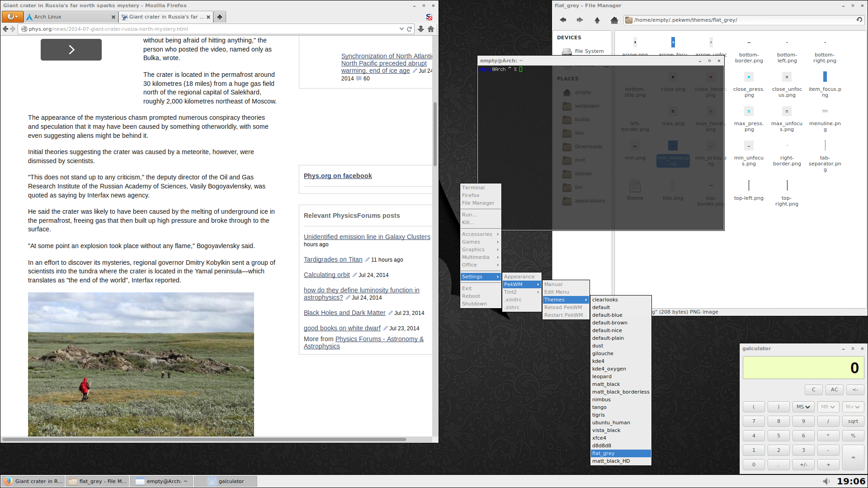Go up one folder in File Manager
Image resolution: width=868 pixels, height=488 pixels.
597,20
